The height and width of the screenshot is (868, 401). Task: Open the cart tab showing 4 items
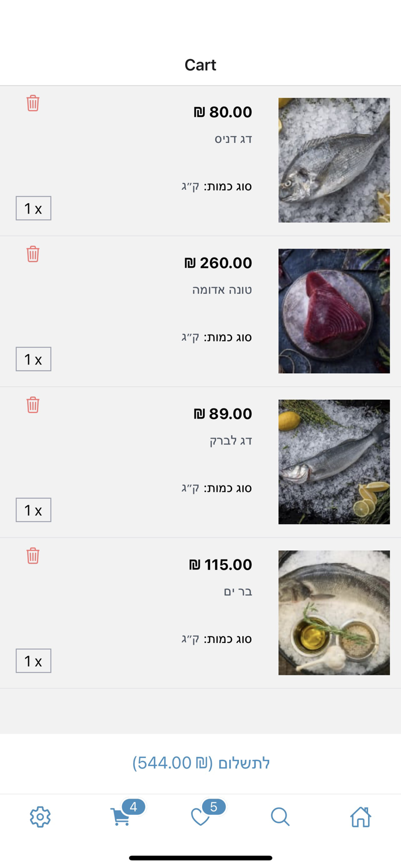pos(120,817)
